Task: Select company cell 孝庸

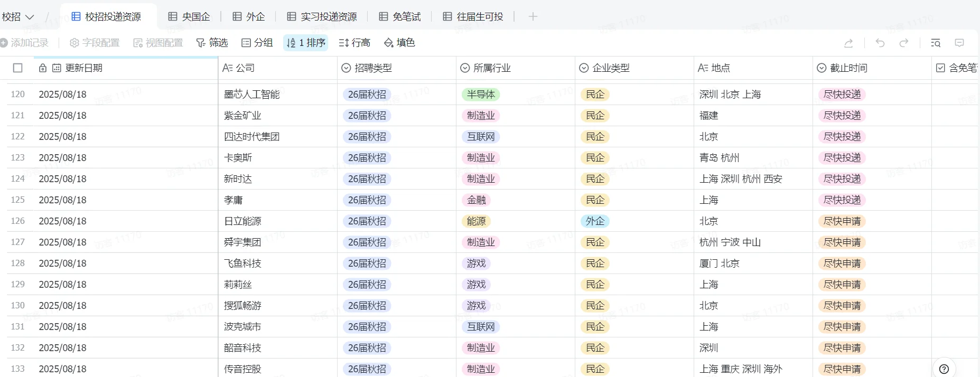Action: [278, 200]
